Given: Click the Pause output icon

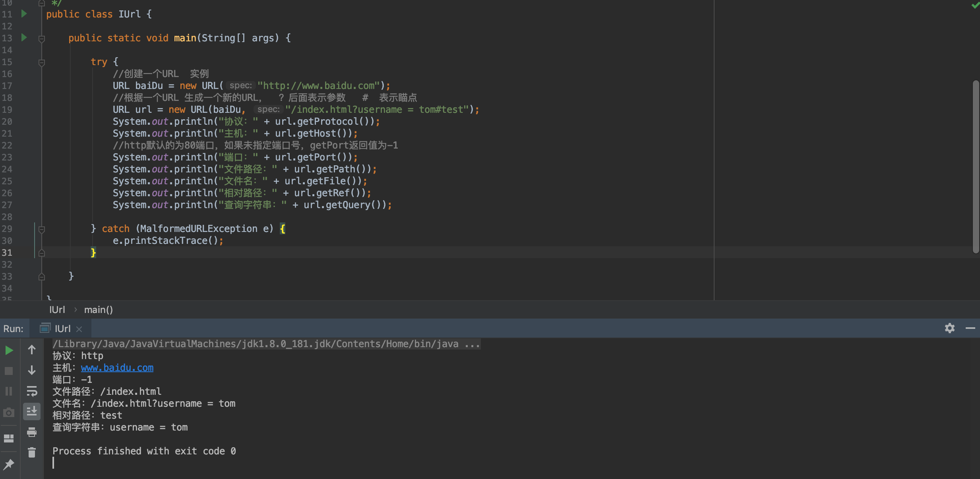Looking at the screenshot, I should 9,391.
